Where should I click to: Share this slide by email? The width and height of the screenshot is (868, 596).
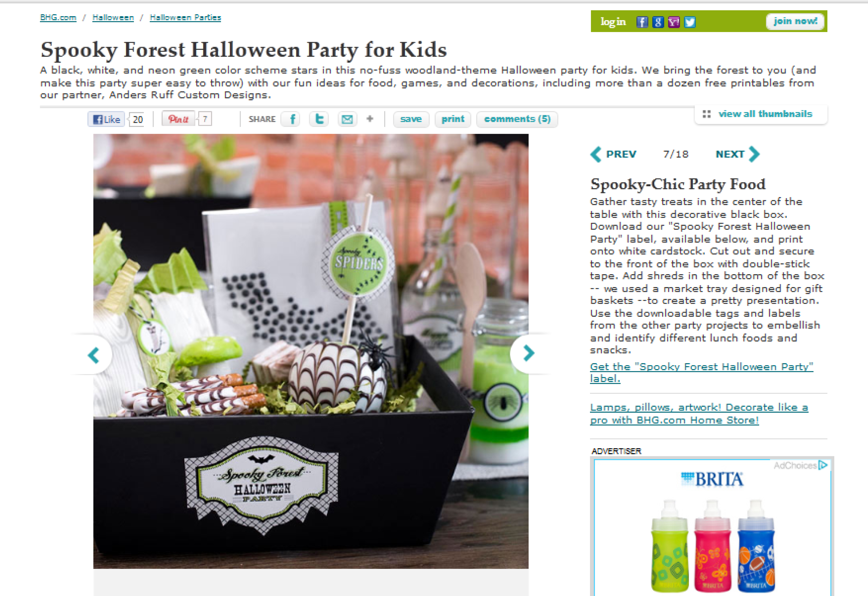pos(347,119)
